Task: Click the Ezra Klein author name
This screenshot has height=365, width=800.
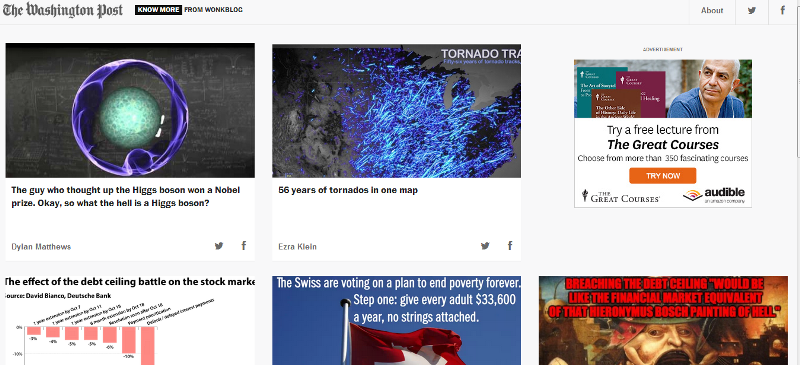Action: coord(297,247)
